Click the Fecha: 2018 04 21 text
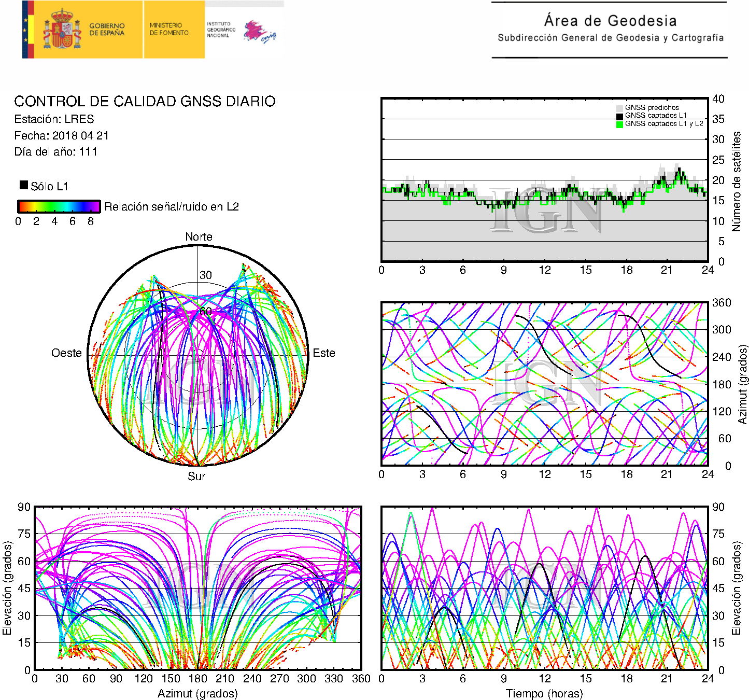 (61, 136)
